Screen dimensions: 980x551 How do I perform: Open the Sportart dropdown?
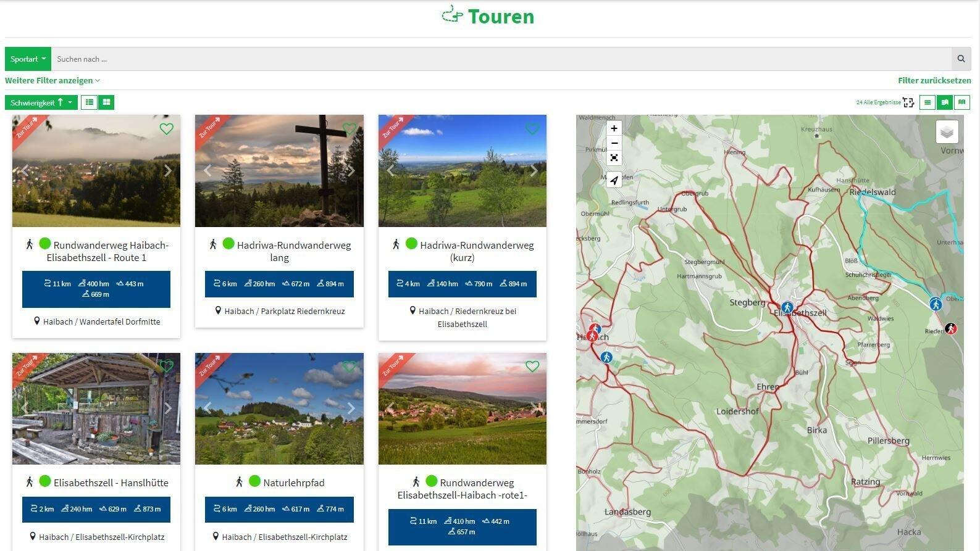tap(28, 59)
